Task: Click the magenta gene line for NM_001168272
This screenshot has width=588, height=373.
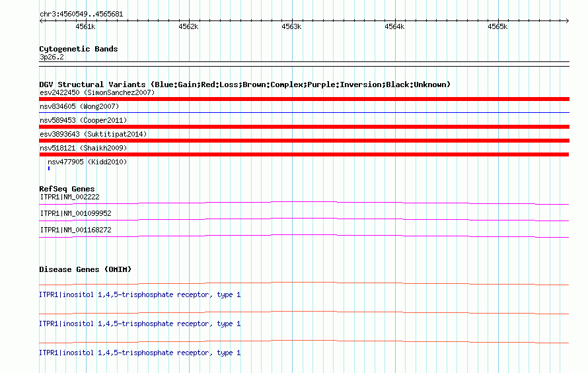Action: [x=304, y=236]
